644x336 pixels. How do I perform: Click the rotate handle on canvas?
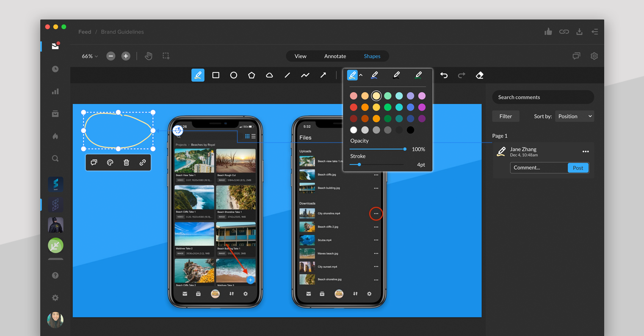[x=178, y=130]
